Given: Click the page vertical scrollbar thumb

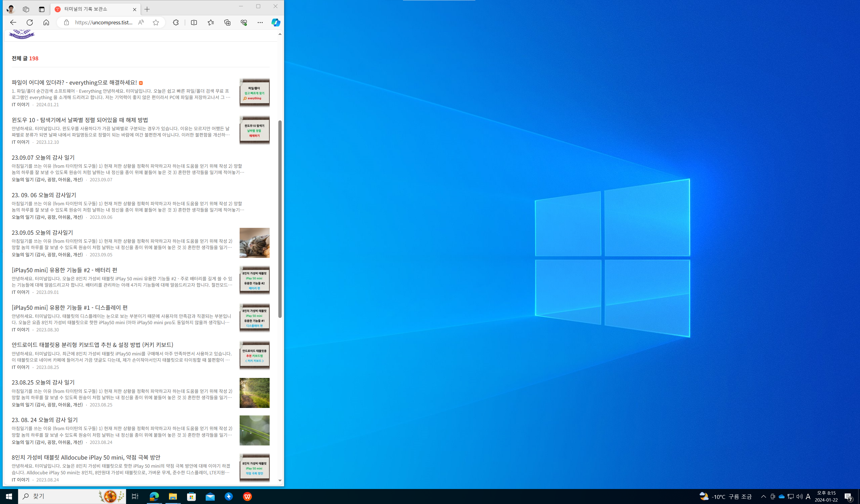Looking at the screenshot, I should pos(280,219).
